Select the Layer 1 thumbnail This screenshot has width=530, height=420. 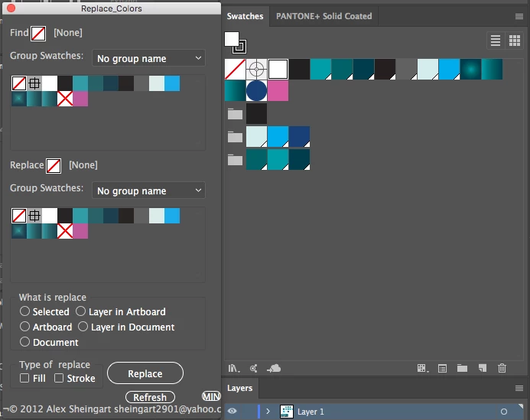287,412
